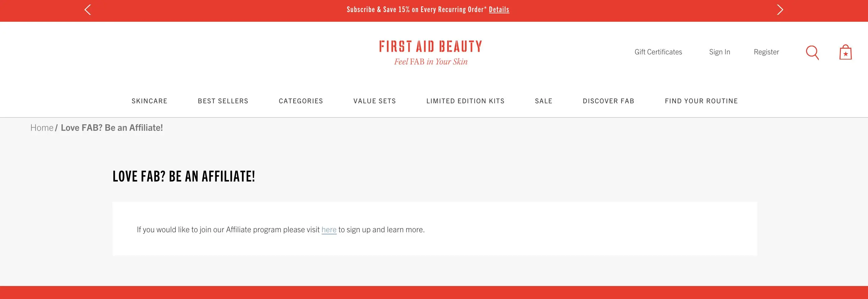Go to Home via breadcrumb

pyautogui.click(x=42, y=128)
